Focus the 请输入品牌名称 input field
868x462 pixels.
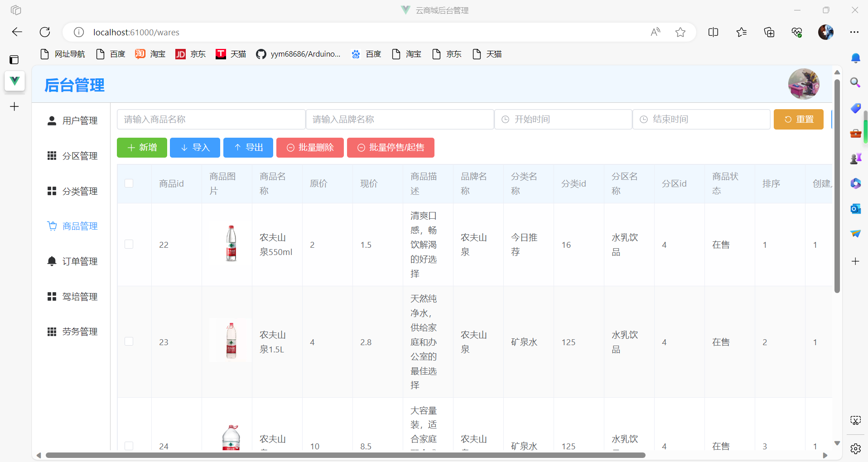click(x=400, y=120)
